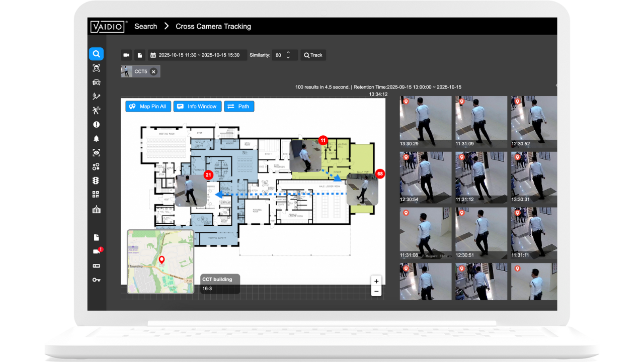This screenshot has width=644, height=362.
Task: Select the magnifier Search item in sidebar
Action: tap(96, 54)
